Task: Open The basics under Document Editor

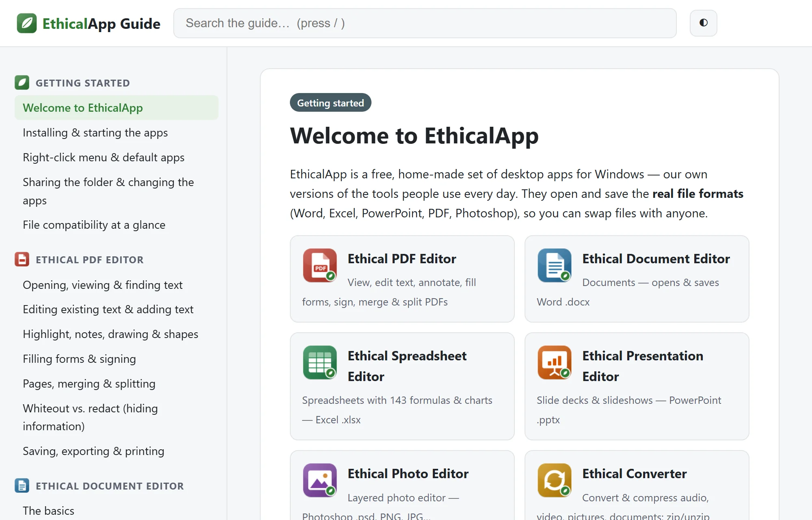Action: tap(117, 511)
